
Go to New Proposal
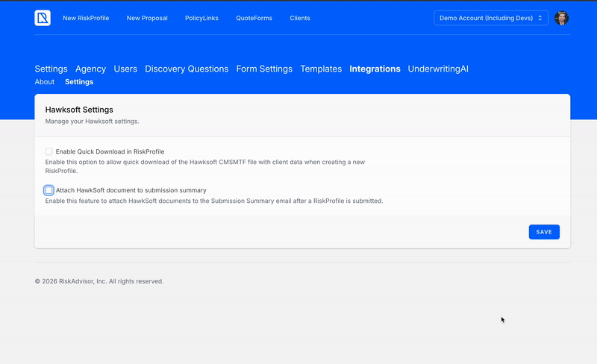coord(147,18)
